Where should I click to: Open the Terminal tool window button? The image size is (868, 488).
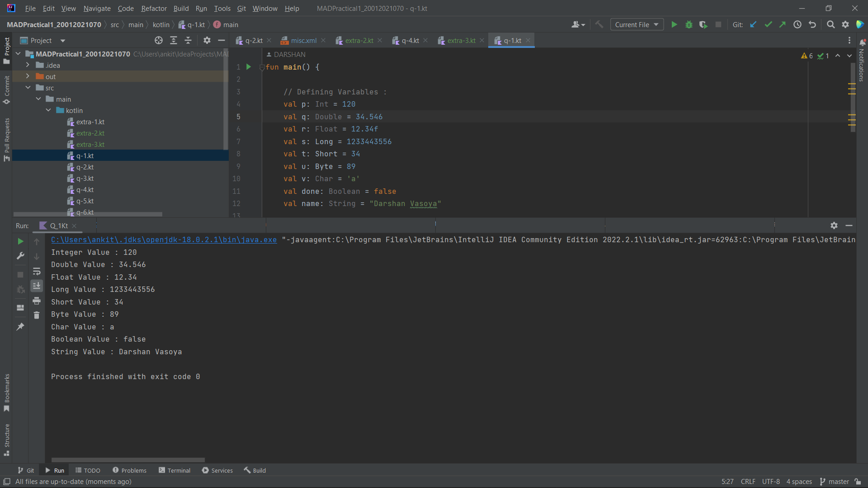pos(175,470)
